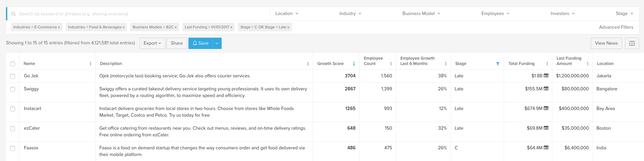Open column menu for Employee Count
The height and width of the screenshot is (161, 644).
click(x=391, y=64)
